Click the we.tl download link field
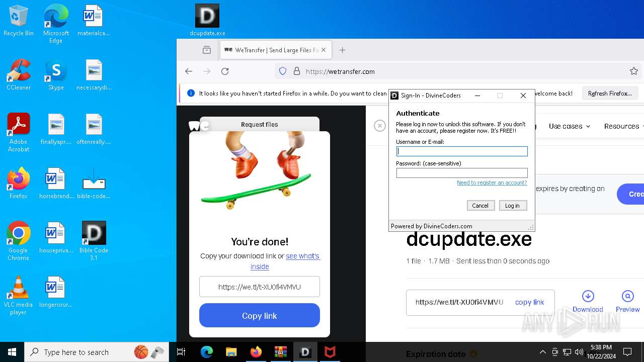The height and width of the screenshot is (362, 644). (260, 287)
